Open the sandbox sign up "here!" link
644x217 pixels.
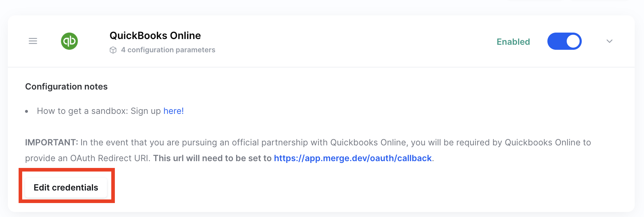click(174, 111)
